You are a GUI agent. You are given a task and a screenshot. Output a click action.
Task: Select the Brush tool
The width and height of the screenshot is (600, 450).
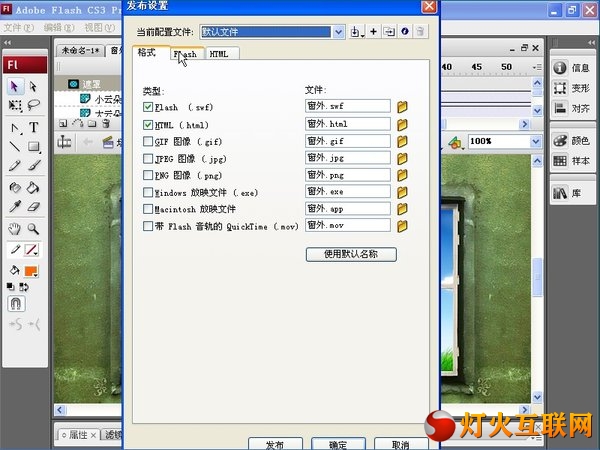click(x=34, y=165)
